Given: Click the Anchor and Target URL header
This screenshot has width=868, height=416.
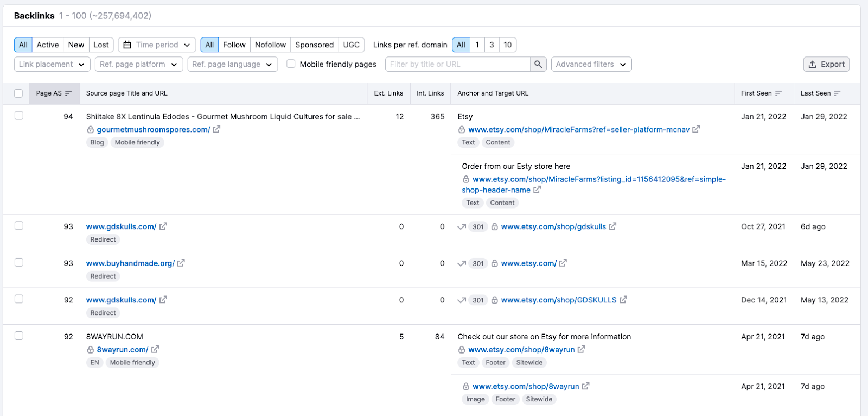Looking at the screenshot, I should [493, 93].
